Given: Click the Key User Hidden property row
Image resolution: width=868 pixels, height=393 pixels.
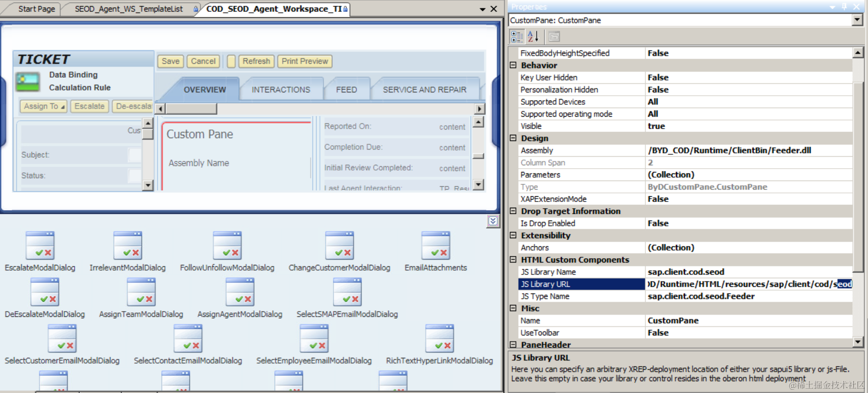Looking at the screenshot, I should [x=685, y=78].
